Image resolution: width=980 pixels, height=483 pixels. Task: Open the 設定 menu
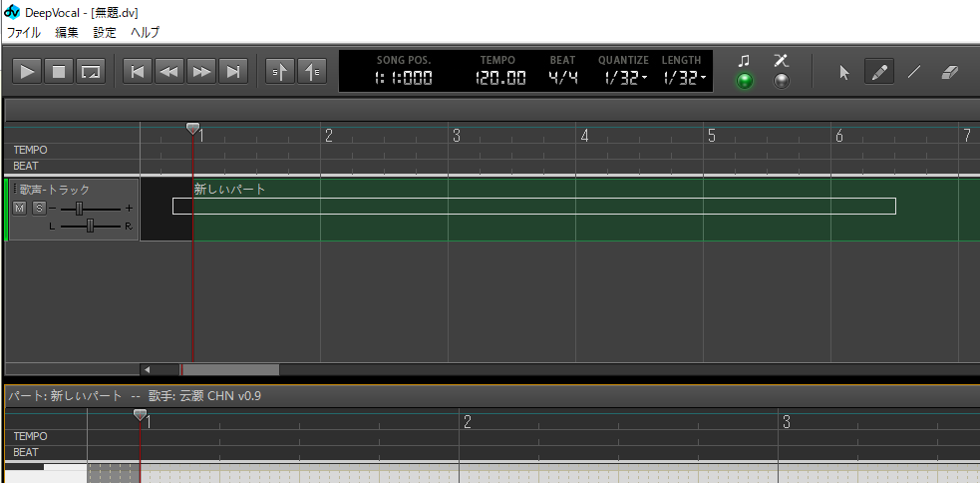point(105,33)
